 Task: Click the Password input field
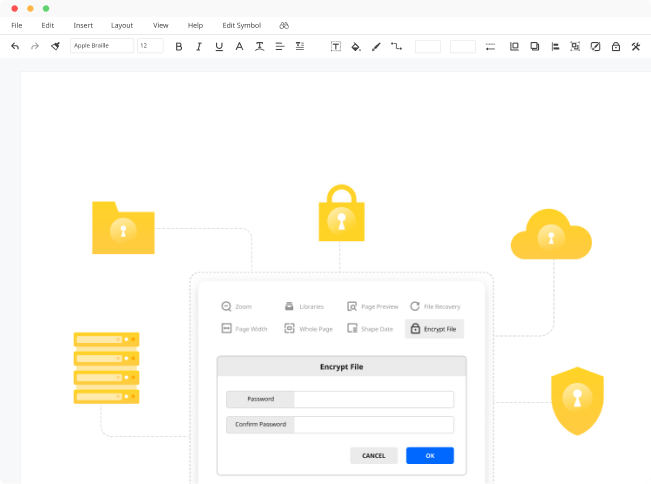pyautogui.click(x=374, y=399)
